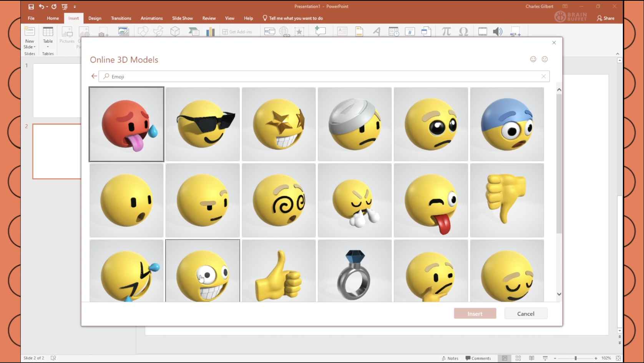Click the happy face feedback icon
Viewport: 644px width, 363px height.
coord(533,59)
